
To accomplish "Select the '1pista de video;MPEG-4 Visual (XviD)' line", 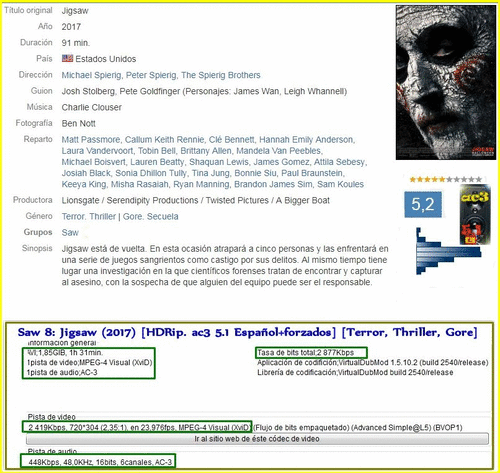I will point(90,363).
